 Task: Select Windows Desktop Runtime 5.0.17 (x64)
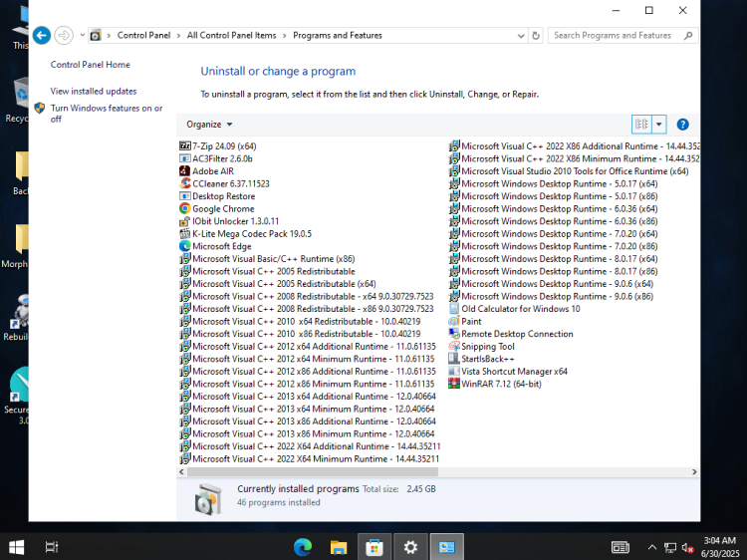click(x=554, y=183)
